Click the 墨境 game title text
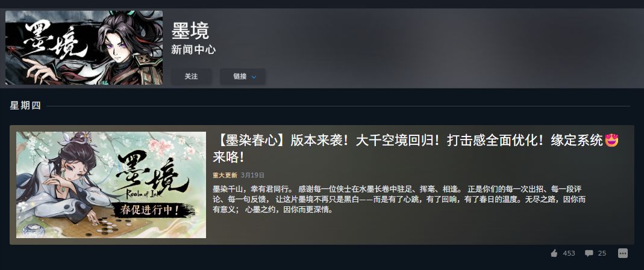644x270 pixels. click(190, 31)
